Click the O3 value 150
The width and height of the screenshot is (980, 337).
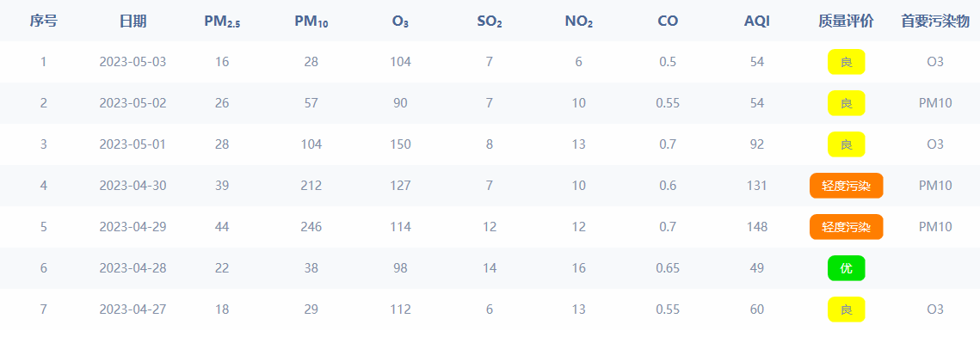coord(400,144)
